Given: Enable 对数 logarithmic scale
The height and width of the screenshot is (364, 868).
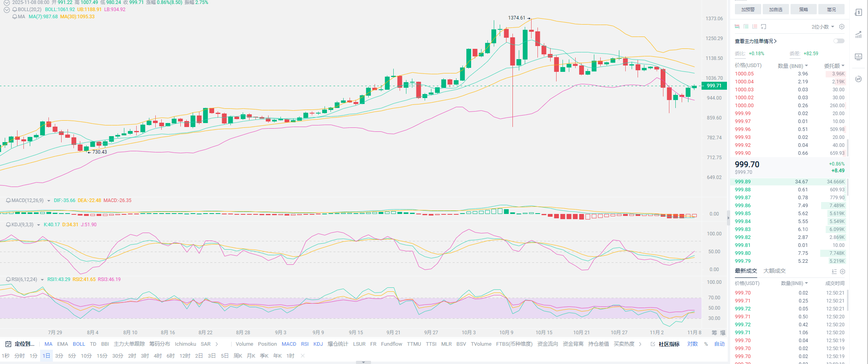Looking at the screenshot, I should [x=692, y=344].
